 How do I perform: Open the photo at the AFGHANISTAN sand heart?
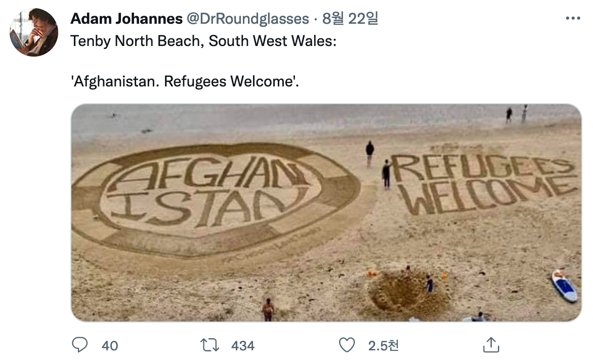pos(216,199)
